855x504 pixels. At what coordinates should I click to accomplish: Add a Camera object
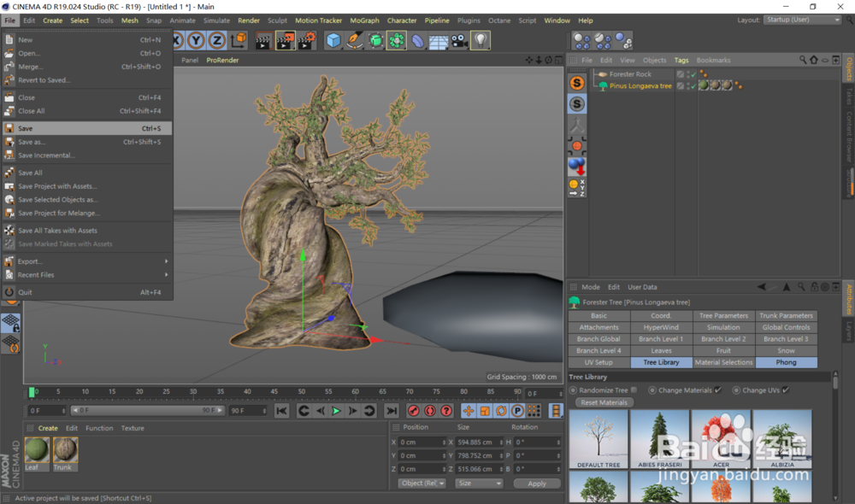click(459, 40)
